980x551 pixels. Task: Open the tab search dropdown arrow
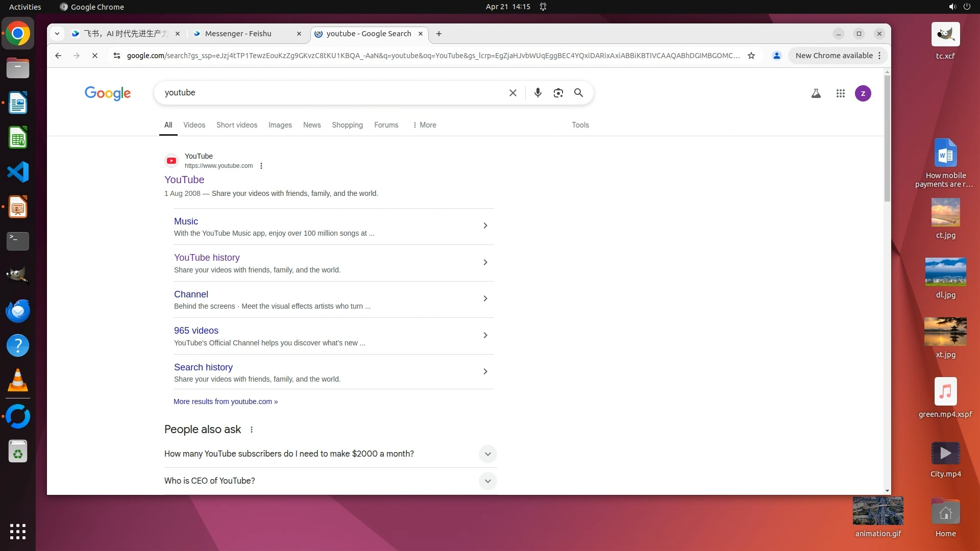pos(57,34)
